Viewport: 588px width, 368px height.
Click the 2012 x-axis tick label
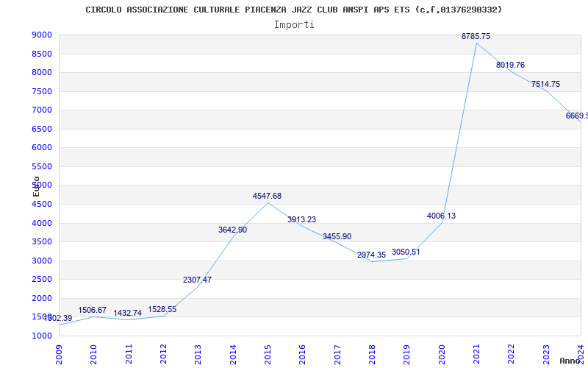point(164,352)
